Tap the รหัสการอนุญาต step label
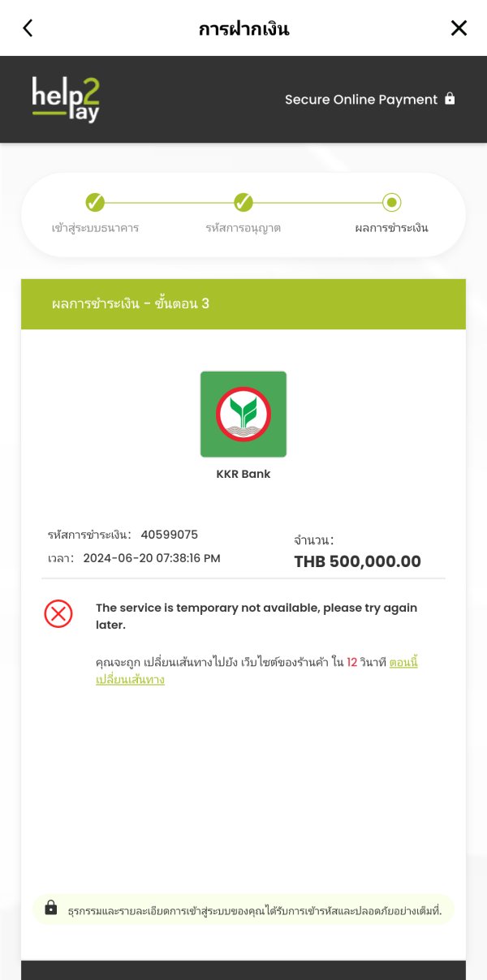 243,228
